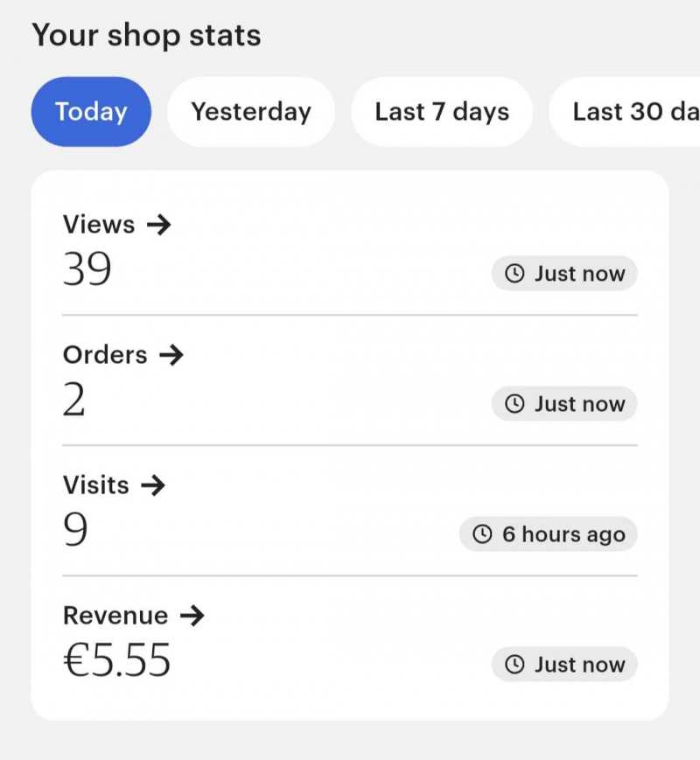Click the arrow icon next to Visits
This screenshot has height=760, width=700.
(152, 485)
